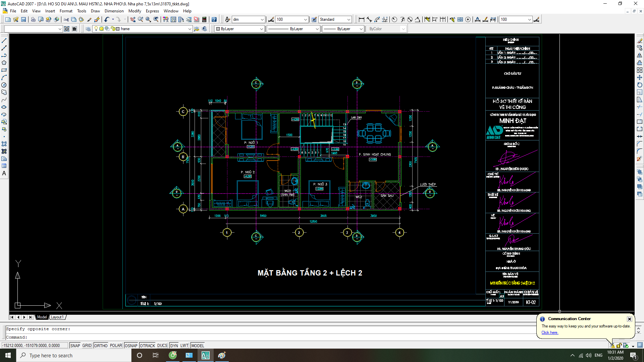This screenshot has width=644, height=362.
Task: Open the QuickCalc calculator icon
Action: pyautogui.click(x=204, y=19)
